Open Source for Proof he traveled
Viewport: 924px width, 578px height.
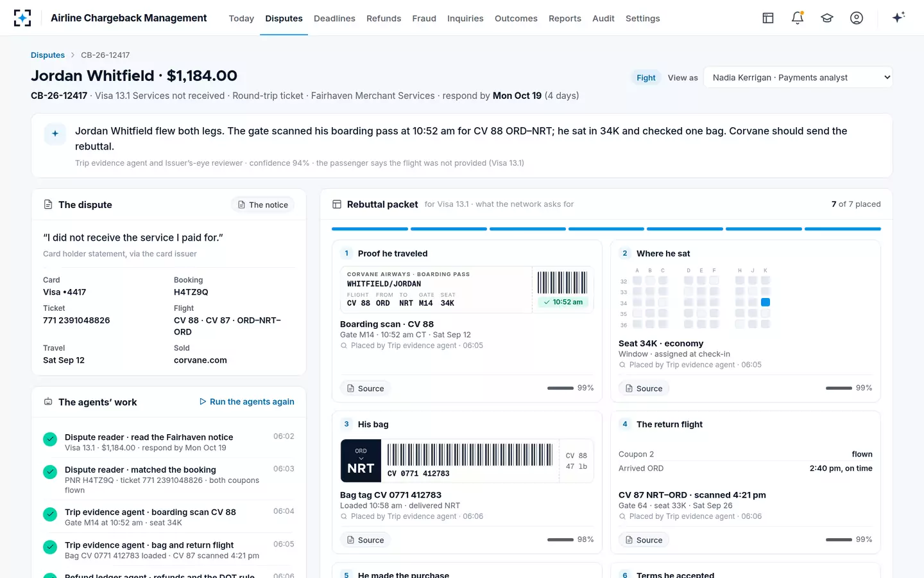click(365, 389)
